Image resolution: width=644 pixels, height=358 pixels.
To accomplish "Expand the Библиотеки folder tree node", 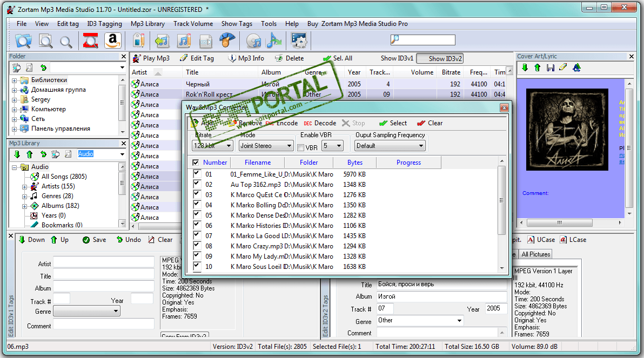I will coord(15,80).
